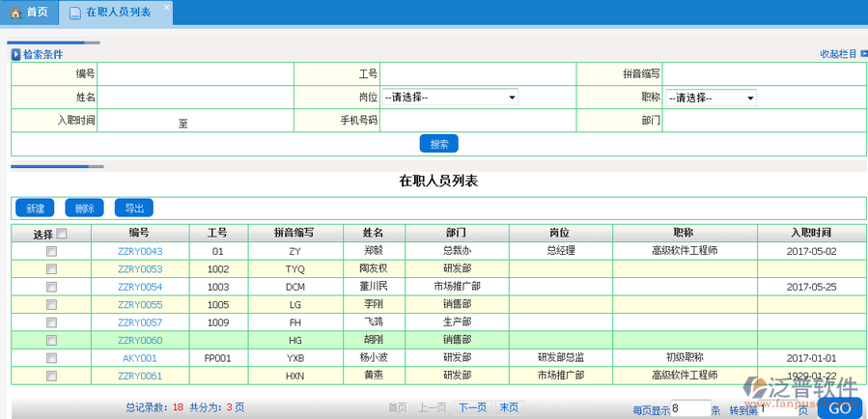This screenshot has width=868, height=419.
Task: Toggle the select-all checkbox in header
Action: click(62, 234)
